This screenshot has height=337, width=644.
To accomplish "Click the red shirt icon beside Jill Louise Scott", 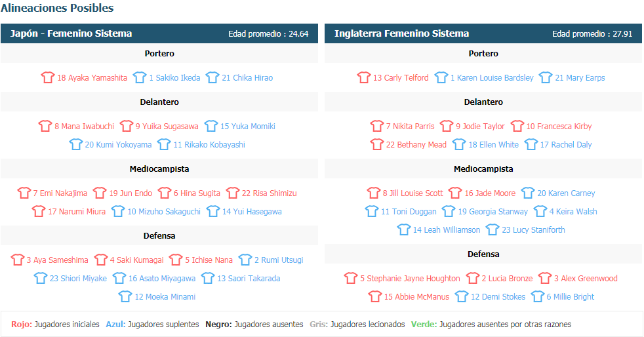I will [373, 193].
